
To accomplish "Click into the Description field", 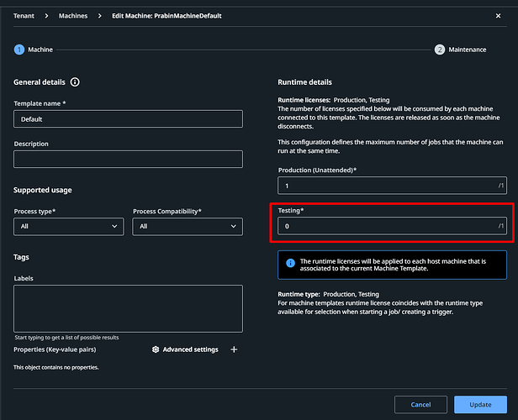I will click(x=128, y=159).
